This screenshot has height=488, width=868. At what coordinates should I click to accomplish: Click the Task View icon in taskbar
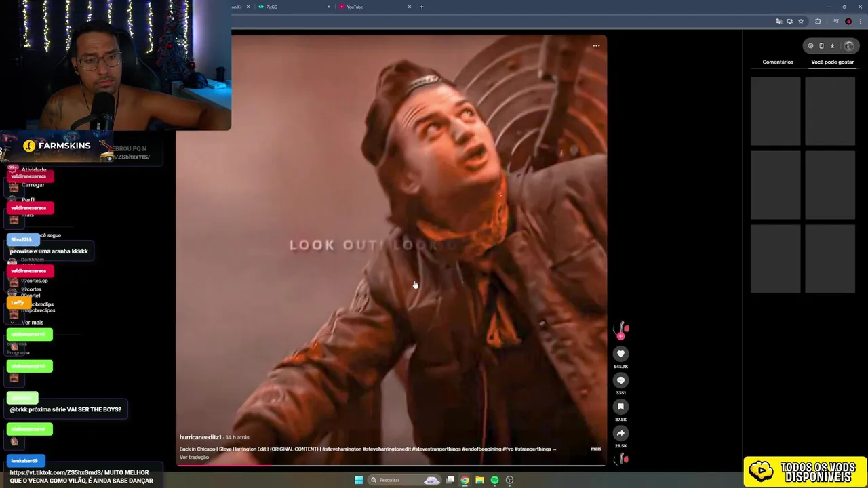[450, 480]
